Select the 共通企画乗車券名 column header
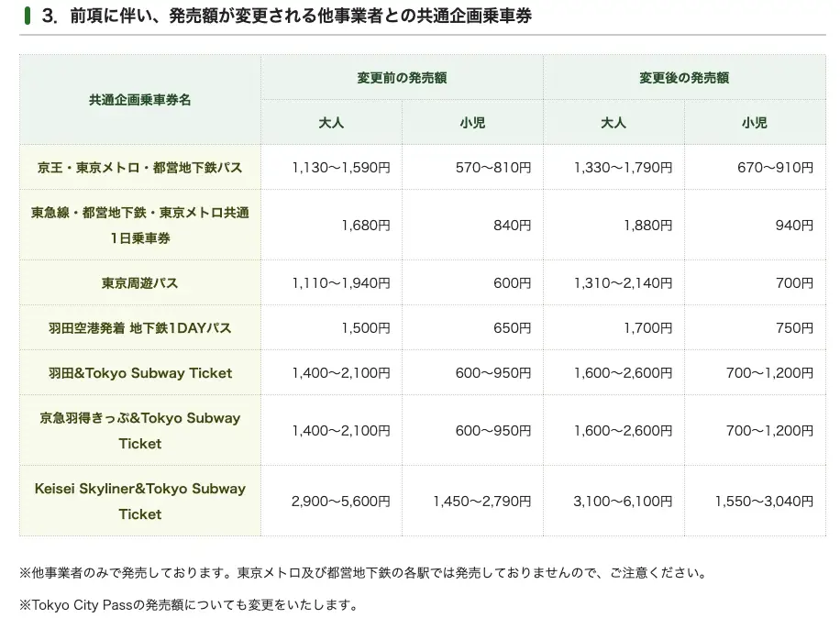Screen dimensions: 840x629 click(x=139, y=100)
